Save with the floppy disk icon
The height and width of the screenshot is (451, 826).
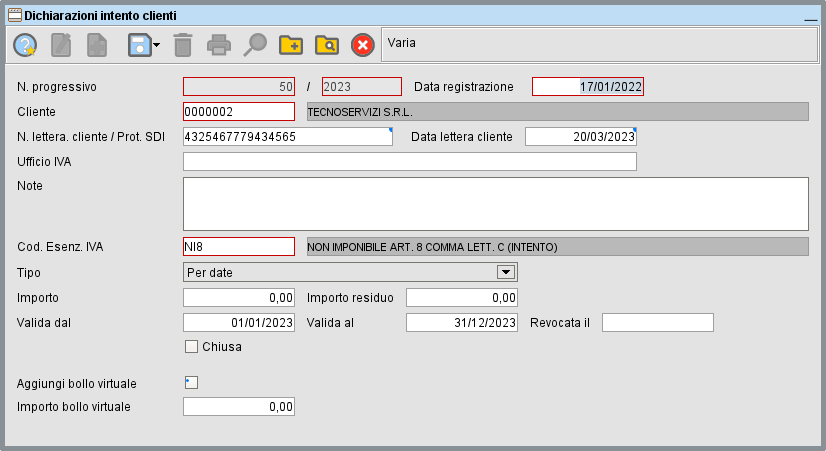(x=139, y=45)
